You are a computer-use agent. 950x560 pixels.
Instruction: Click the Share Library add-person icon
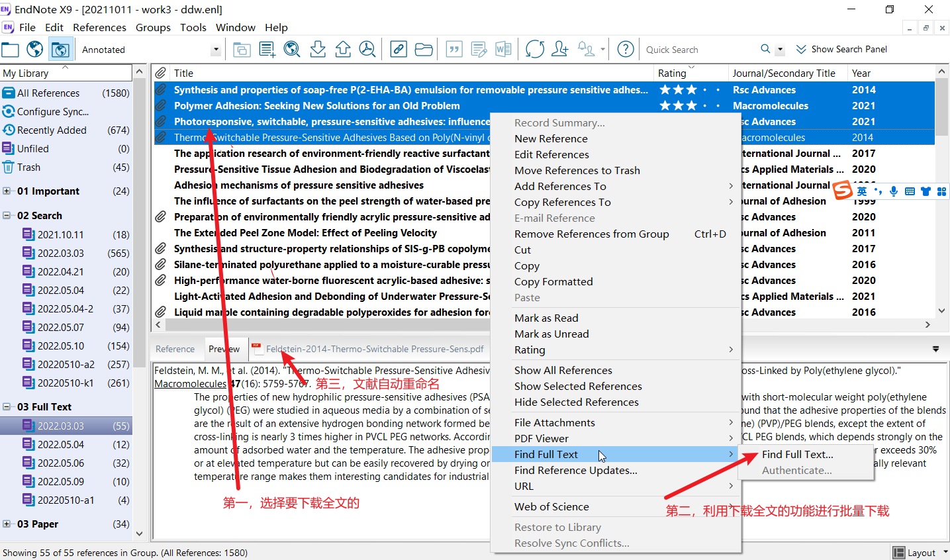pos(560,50)
